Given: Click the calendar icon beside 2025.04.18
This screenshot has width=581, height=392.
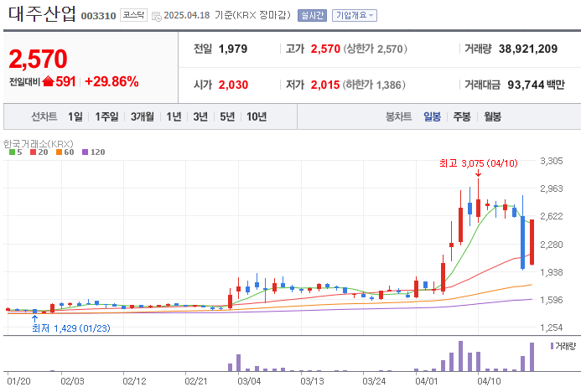Looking at the screenshot, I should click(x=157, y=16).
